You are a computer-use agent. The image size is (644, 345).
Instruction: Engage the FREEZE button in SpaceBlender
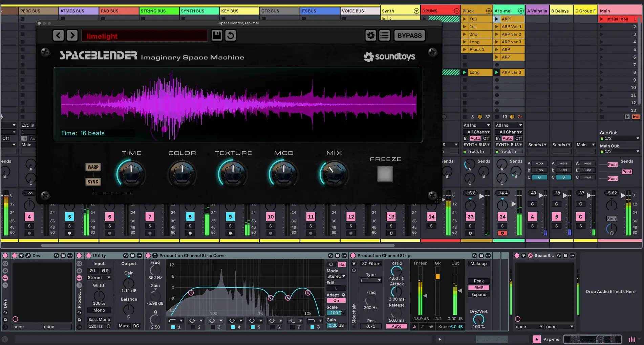(x=385, y=174)
